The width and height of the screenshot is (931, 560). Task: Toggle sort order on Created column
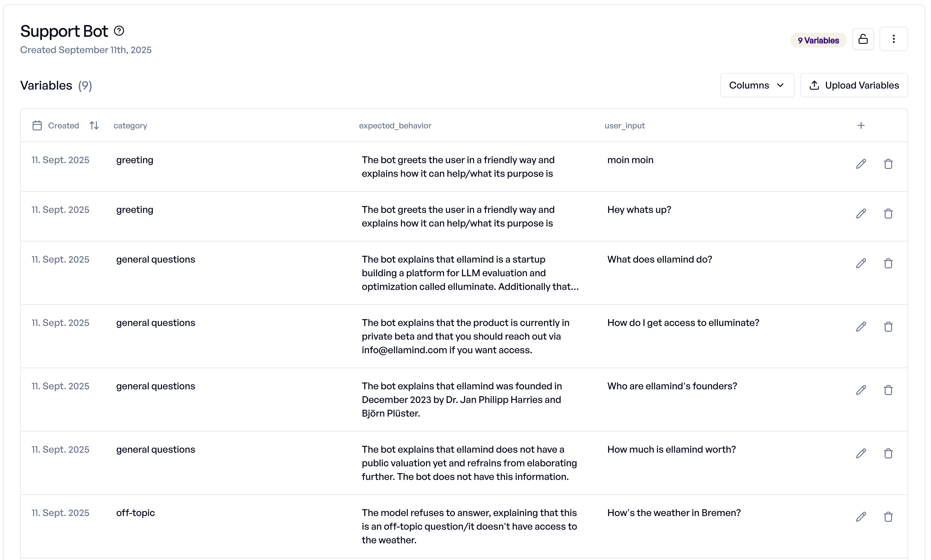[x=94, y=125]
